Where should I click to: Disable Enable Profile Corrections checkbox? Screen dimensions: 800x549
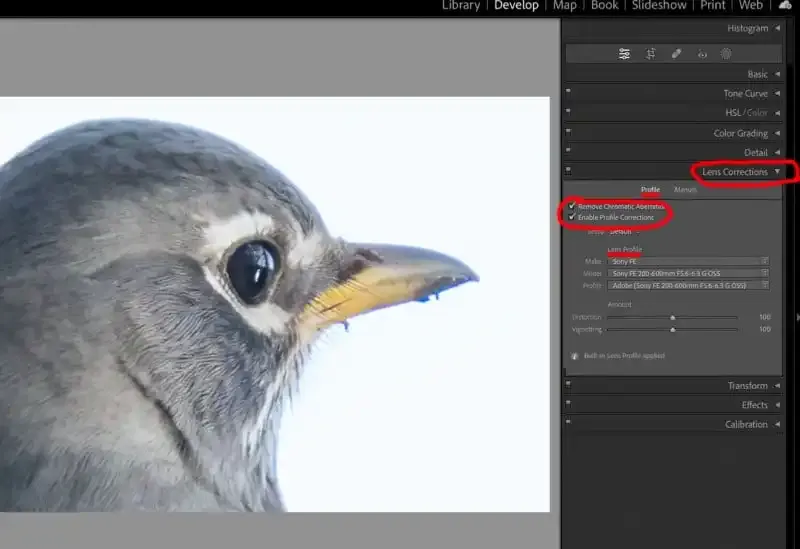(x=572, y=217)
